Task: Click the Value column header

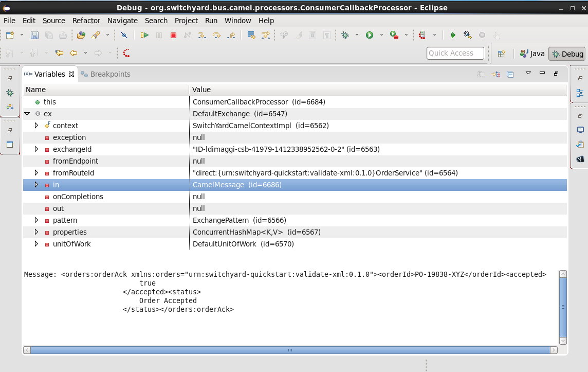Action: coord(378,90)
